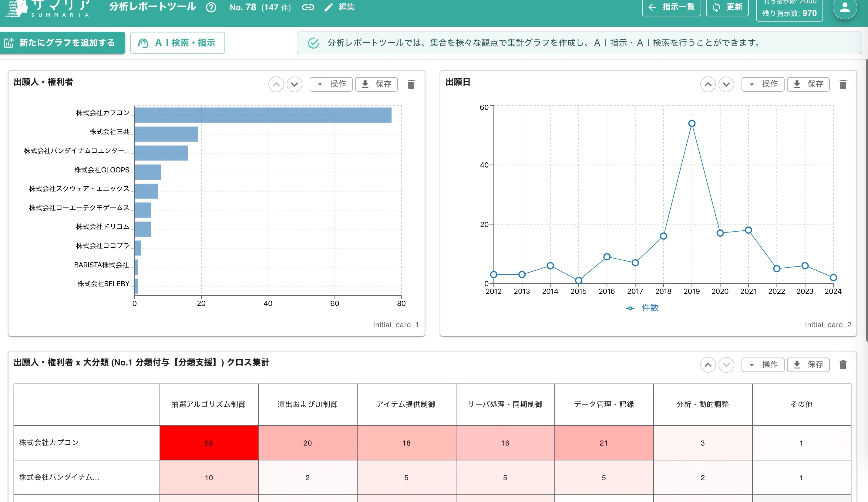Image resolution: width=868 pixels, height=502 pixels.
Task: Click バンダイナム row cell with value 10
Action: 209,477
